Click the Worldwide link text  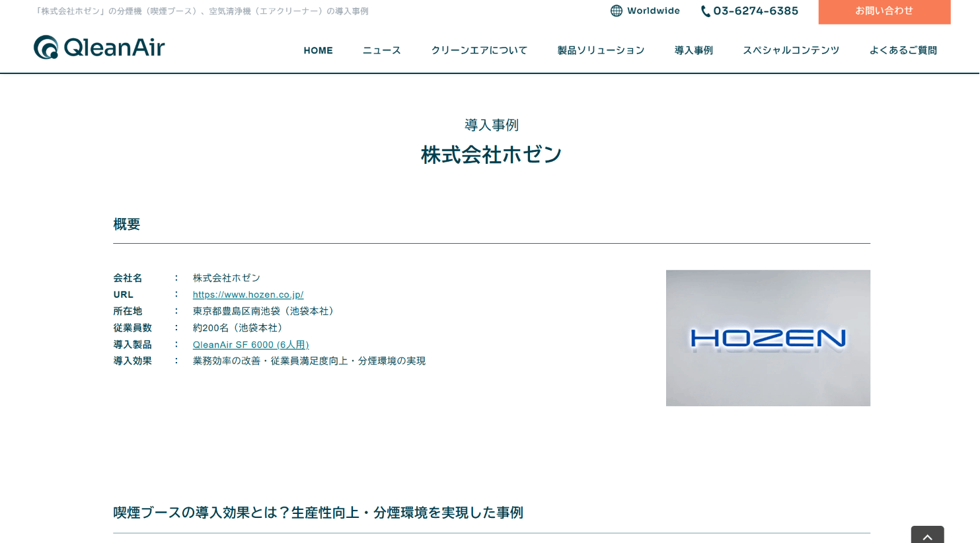pos(653,11)
